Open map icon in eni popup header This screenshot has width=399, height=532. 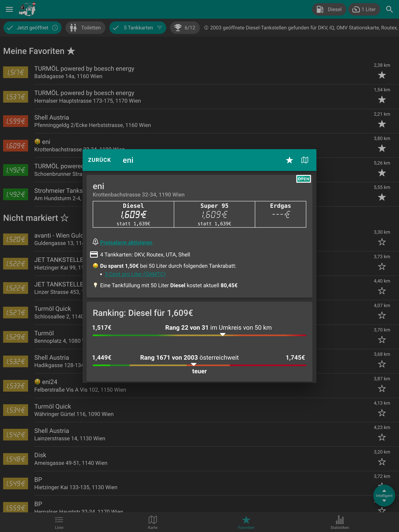pos(305,160)
